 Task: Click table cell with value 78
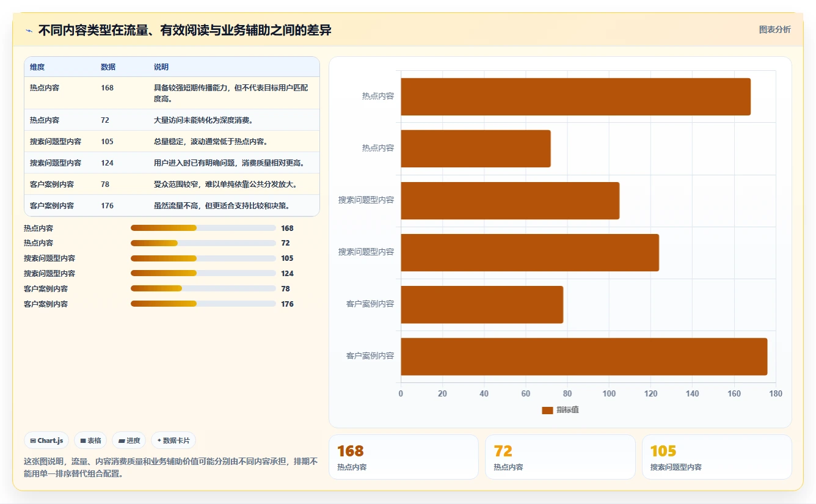click(x=105, y=184)
